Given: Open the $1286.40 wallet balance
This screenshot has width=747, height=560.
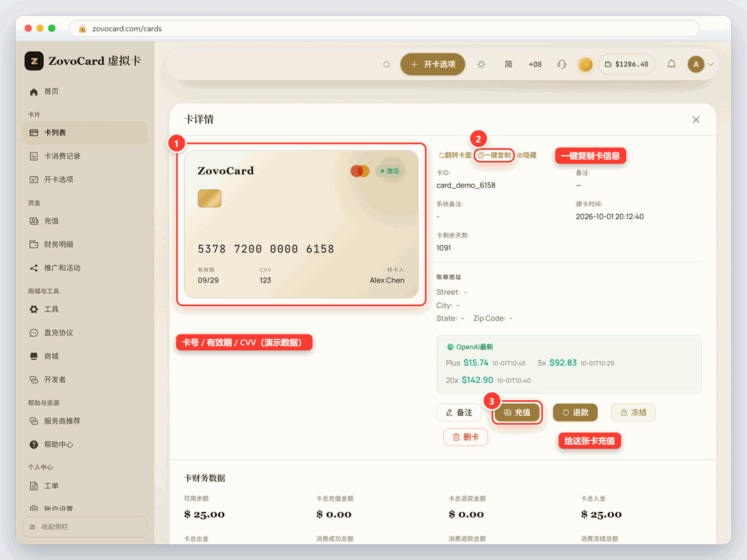Looking at the screenshot, I should pyautogui.click(x=627, y=64).
